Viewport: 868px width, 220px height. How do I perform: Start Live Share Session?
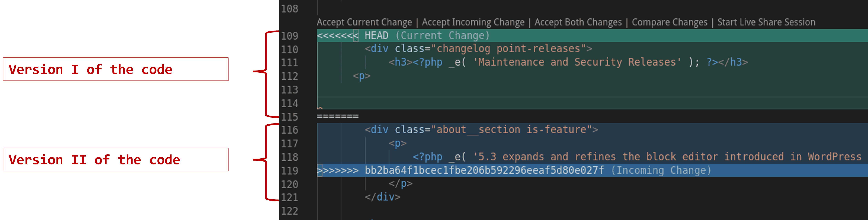(x=766, y=22)
